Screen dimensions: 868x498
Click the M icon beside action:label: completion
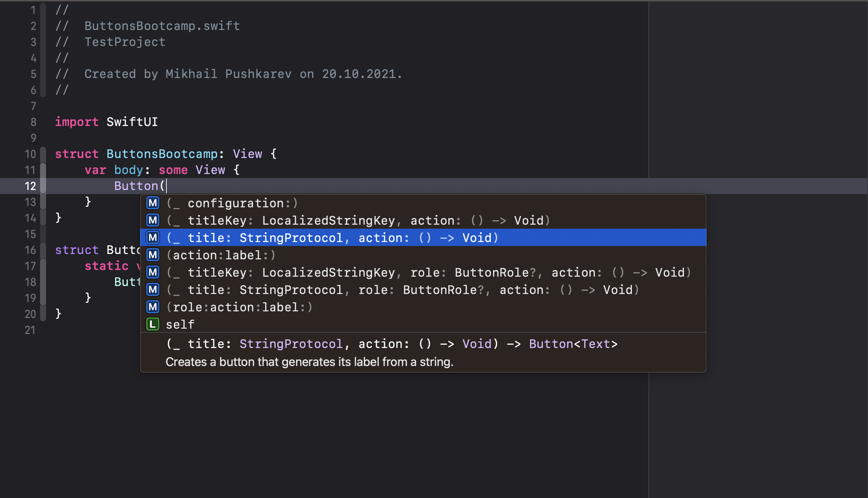click(x=153, y=255)
